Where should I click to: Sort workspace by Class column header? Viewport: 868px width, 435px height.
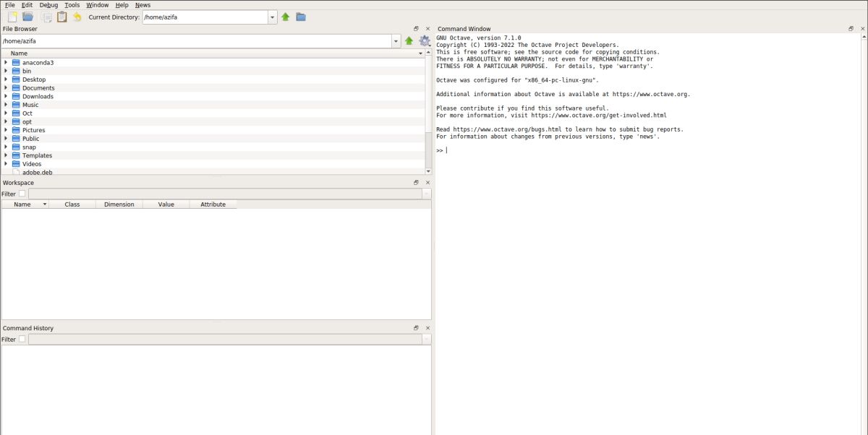point(72,204)
